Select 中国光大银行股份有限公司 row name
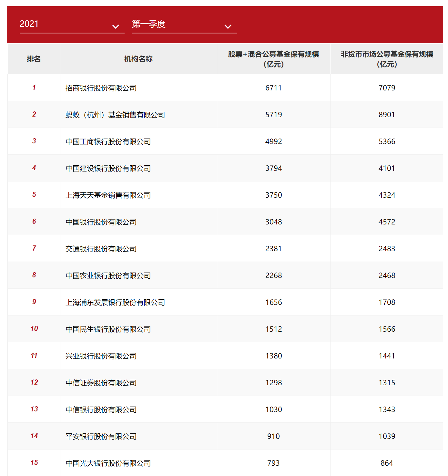The width and height of the screenshot is (448, 476). (x=108, y=463)
